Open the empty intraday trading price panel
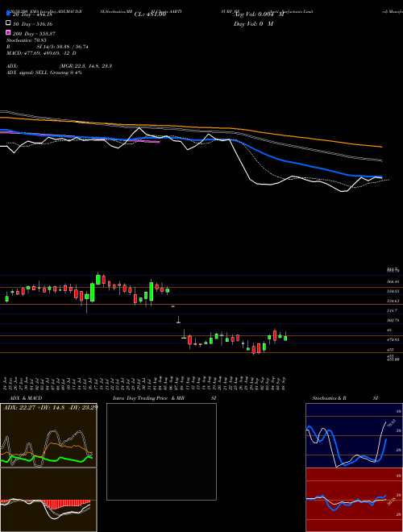The image size is (403, 532). (161, 451)
